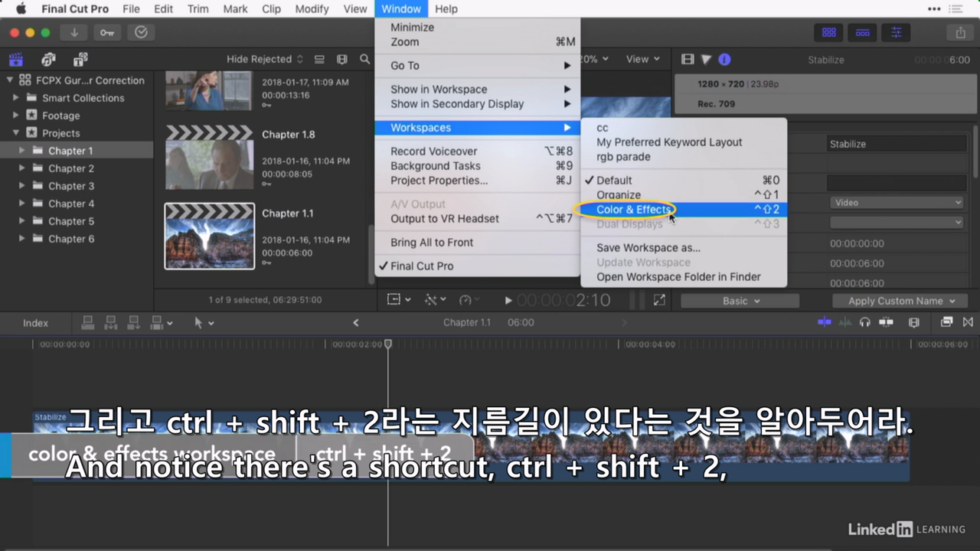Select rgb parade custom workspace

(684, 157)
